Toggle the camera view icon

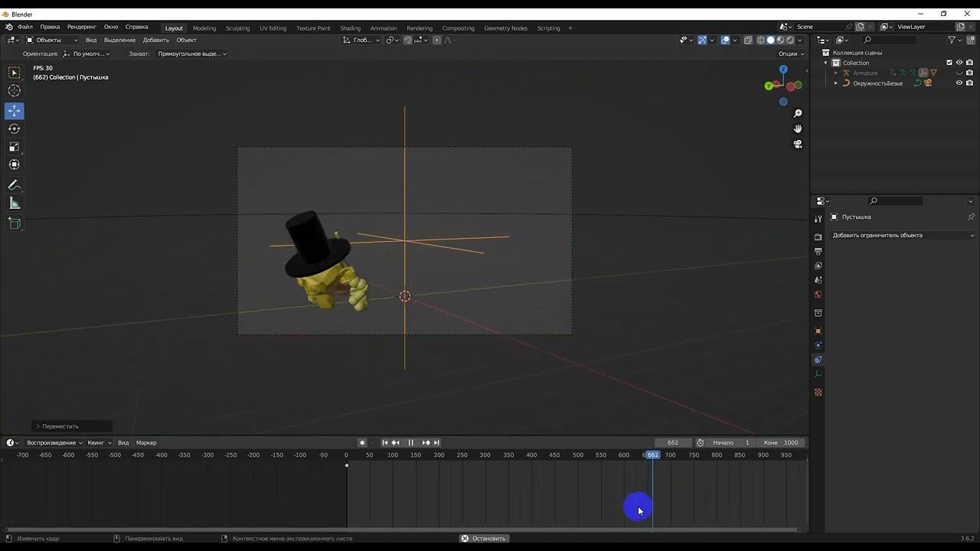pyautogui.click(x=798, y=144)
